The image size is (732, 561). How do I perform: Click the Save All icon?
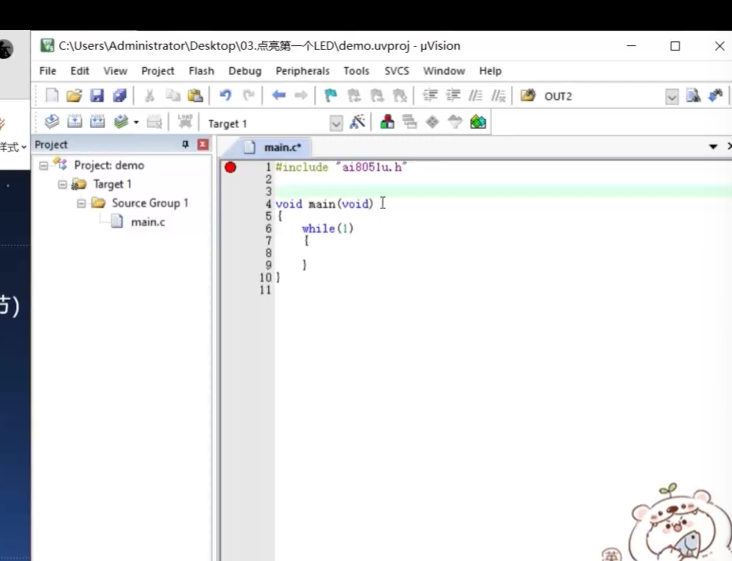120,96
